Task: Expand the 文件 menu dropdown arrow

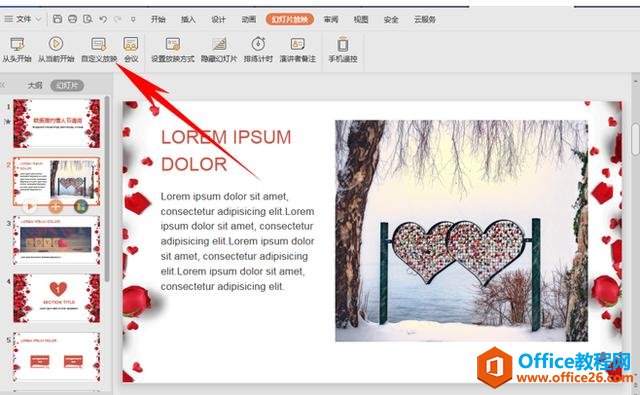Action: [38, 19]
